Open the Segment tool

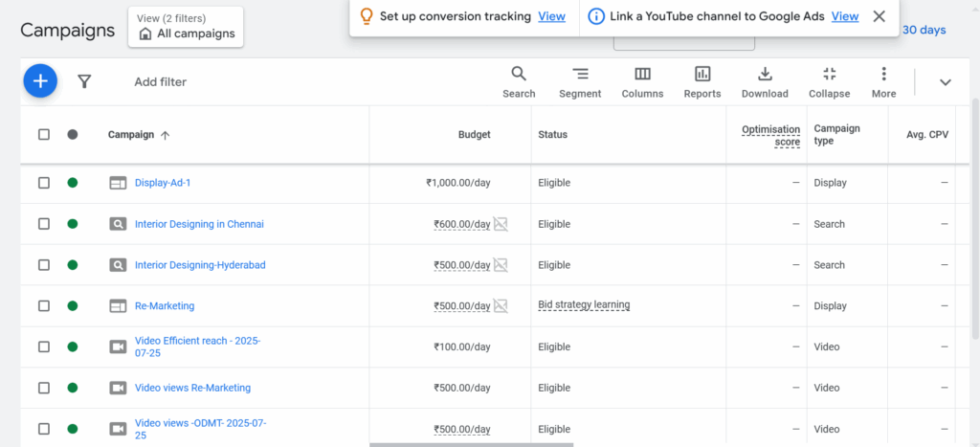pos(580,81)
